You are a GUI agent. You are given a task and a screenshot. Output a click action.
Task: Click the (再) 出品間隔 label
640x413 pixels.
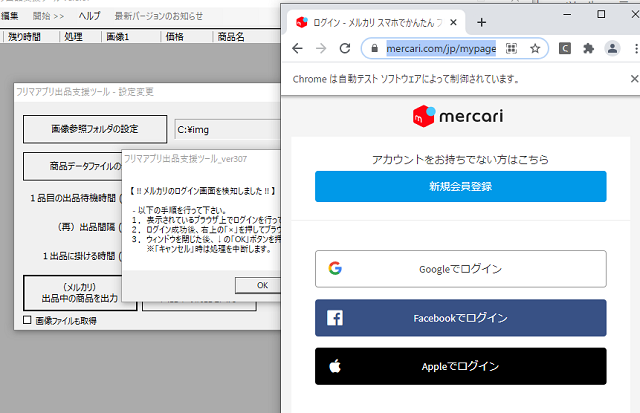point(86,227)
